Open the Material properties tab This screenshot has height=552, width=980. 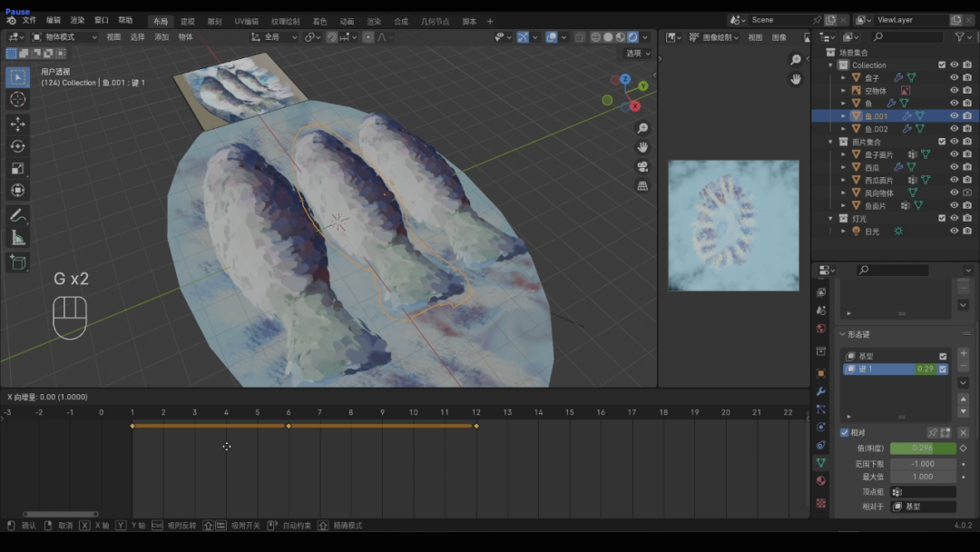click(x=821, y=481)
